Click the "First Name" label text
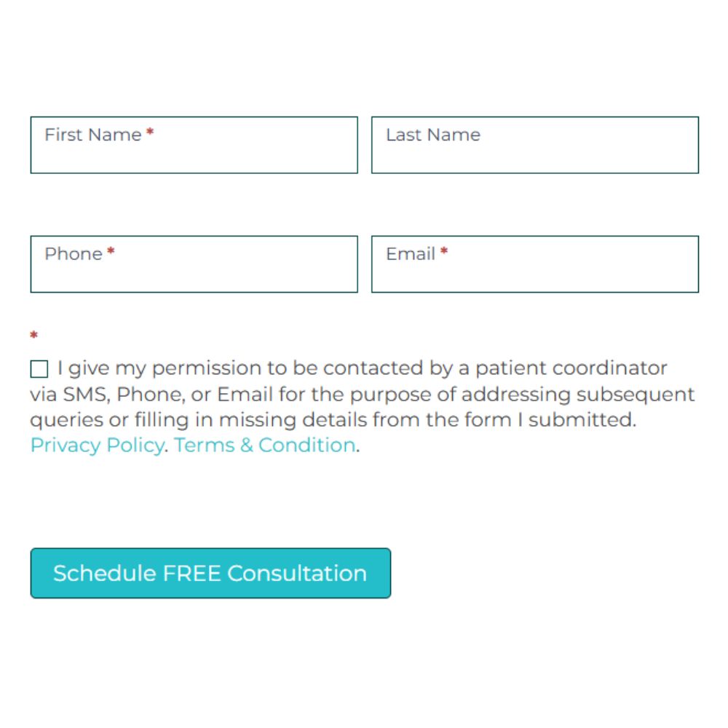 [92, 135]
